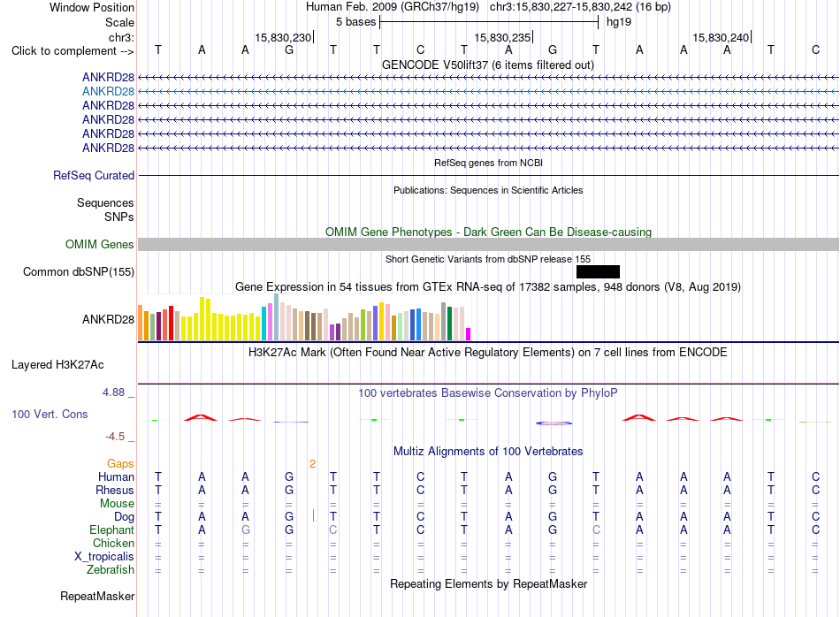This screenshot has width=840, height=617.
Task: Click the Dog species label
Action: (124, 517)
